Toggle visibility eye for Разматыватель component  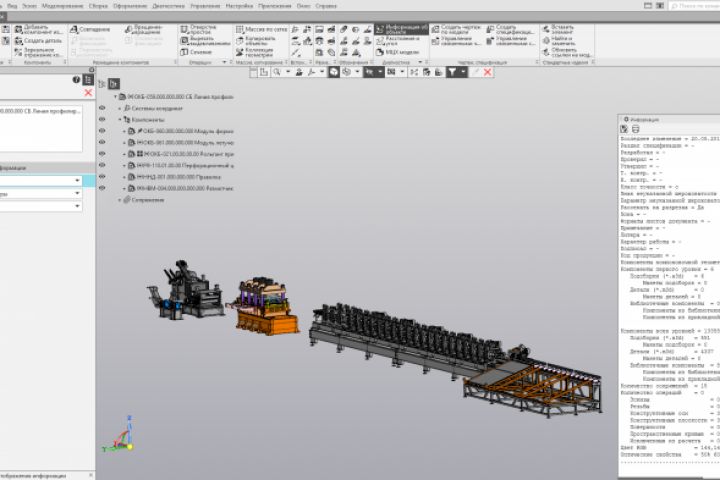[x=102, y=188]
